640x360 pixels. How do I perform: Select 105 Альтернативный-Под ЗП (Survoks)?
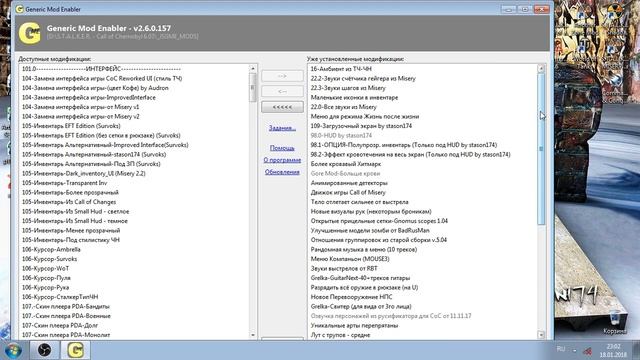tap(91, 164)
